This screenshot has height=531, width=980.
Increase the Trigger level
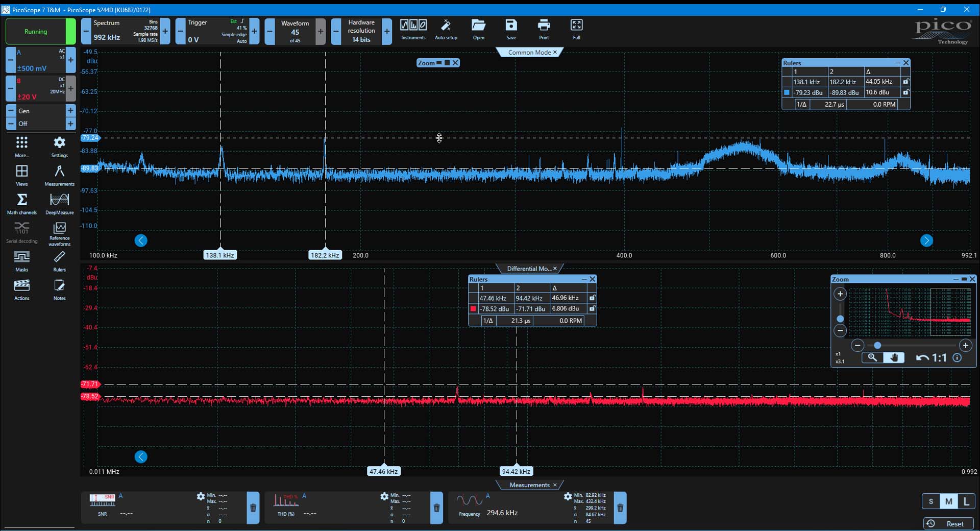click(x=254, y=32)
